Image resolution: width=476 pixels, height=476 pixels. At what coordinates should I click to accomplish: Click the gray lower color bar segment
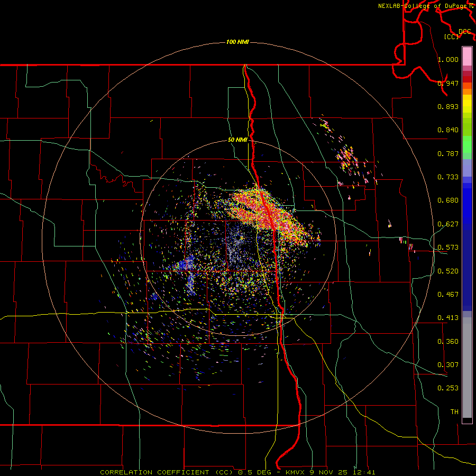(x=467, y=368)
